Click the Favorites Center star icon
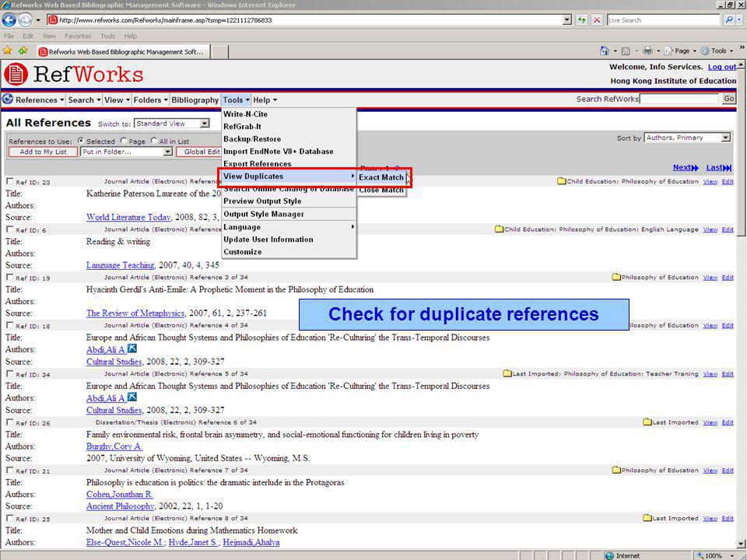This screenshot has height=560, width=747. pyautogui.click(x=8, y=51)
